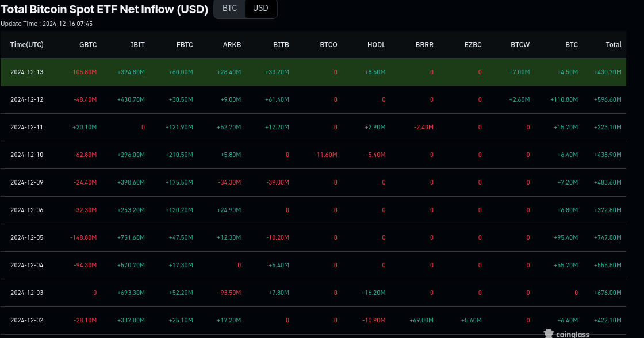Click the +751.60M IBIT inflow value

131,238
